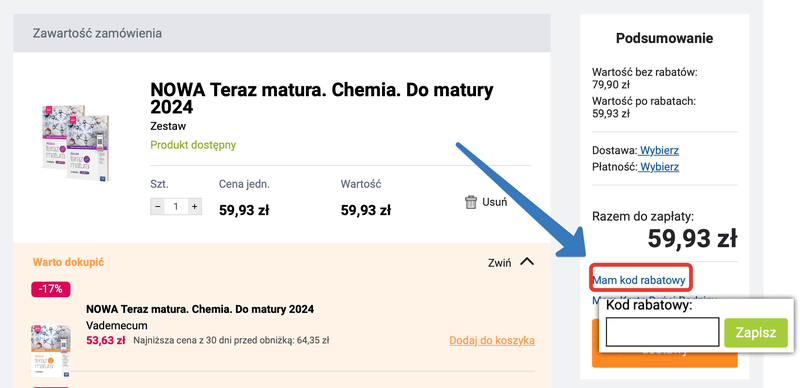Click the orange checkout button under the popup
The image size is (800, 388).
tap(664, 359)
